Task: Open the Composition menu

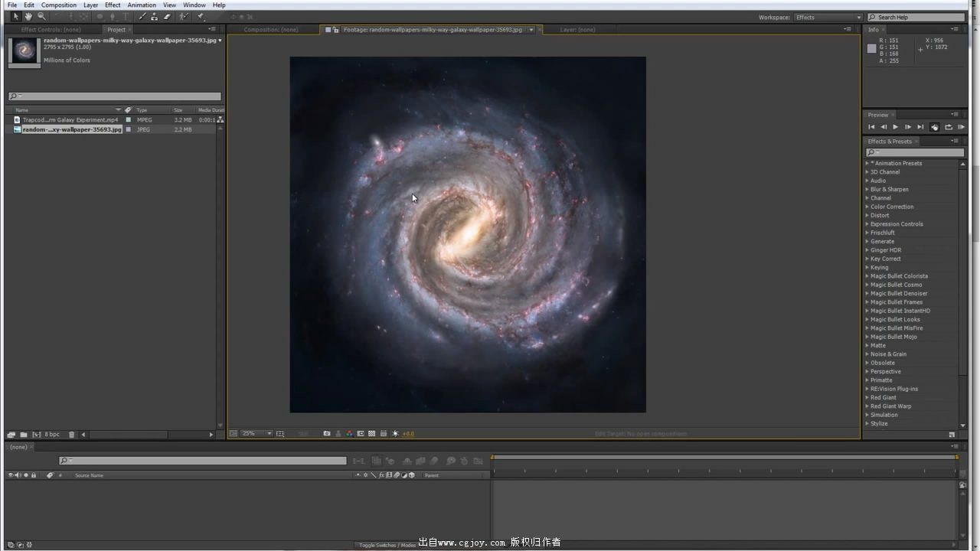Action: coord(59,5)
